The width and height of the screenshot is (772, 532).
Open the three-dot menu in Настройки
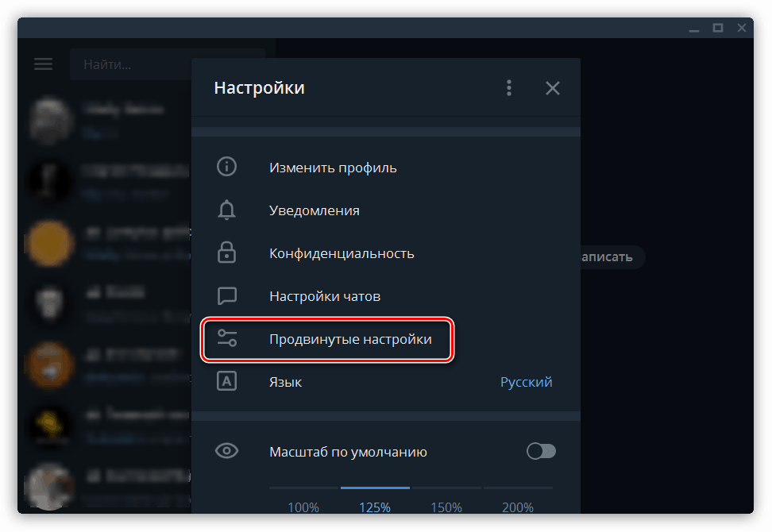tap(509, 87)
